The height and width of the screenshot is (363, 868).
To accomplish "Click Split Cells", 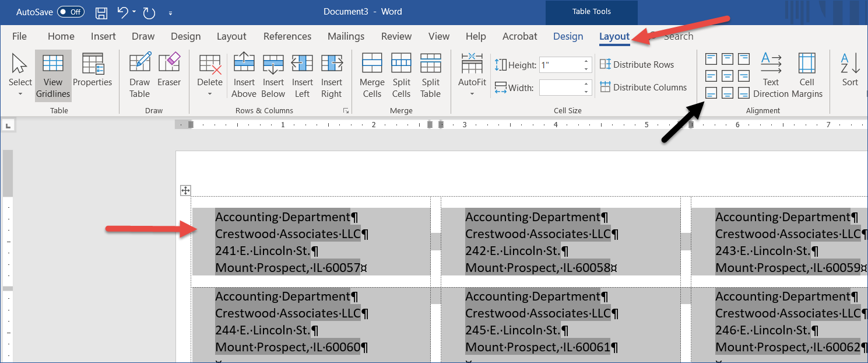I will click(x=401, y=76).
